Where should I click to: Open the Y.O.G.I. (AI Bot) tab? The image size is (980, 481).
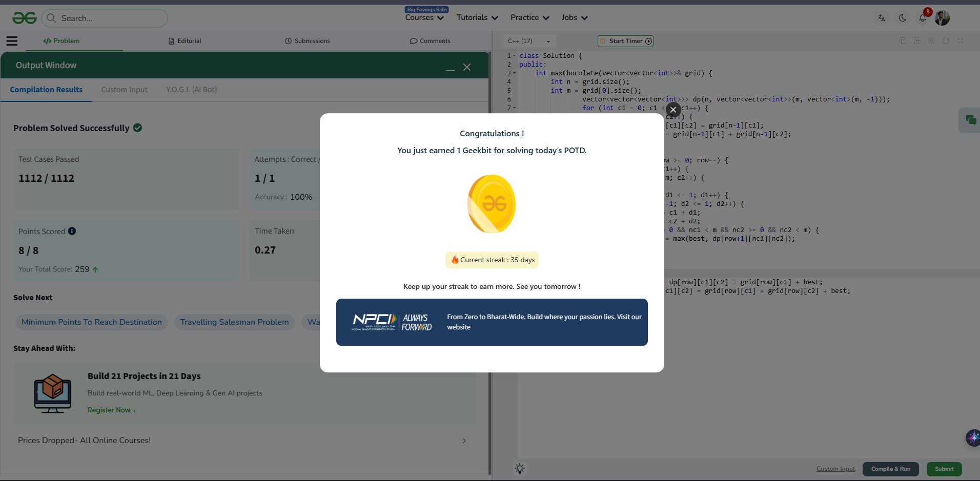[191, 90]
